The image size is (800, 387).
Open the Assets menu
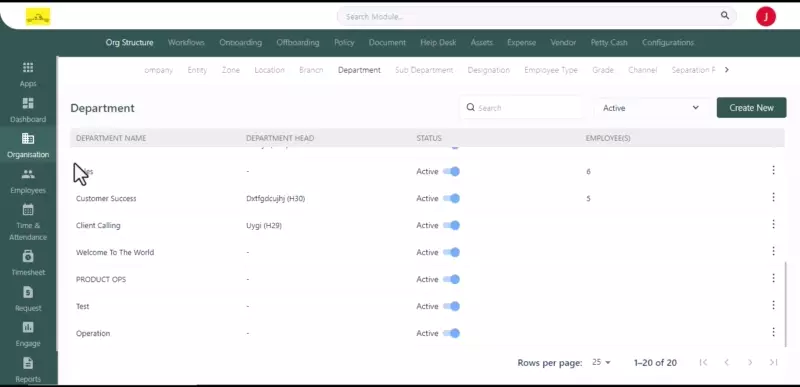point(482,43)
